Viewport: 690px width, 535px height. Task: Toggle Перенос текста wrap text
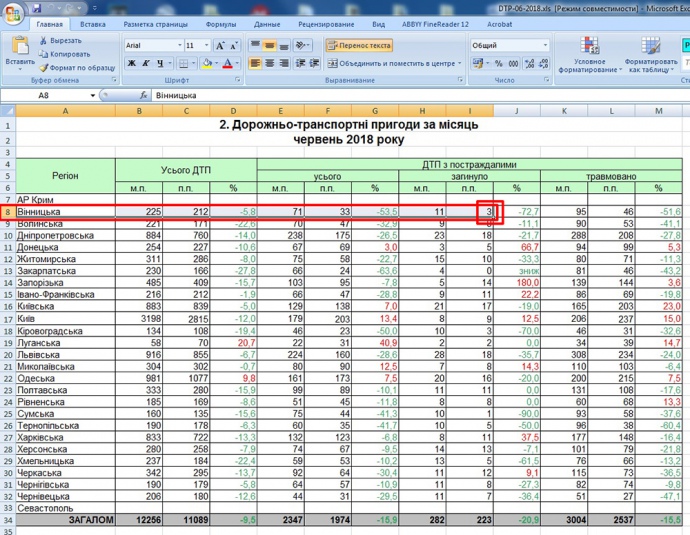point(359,45)
